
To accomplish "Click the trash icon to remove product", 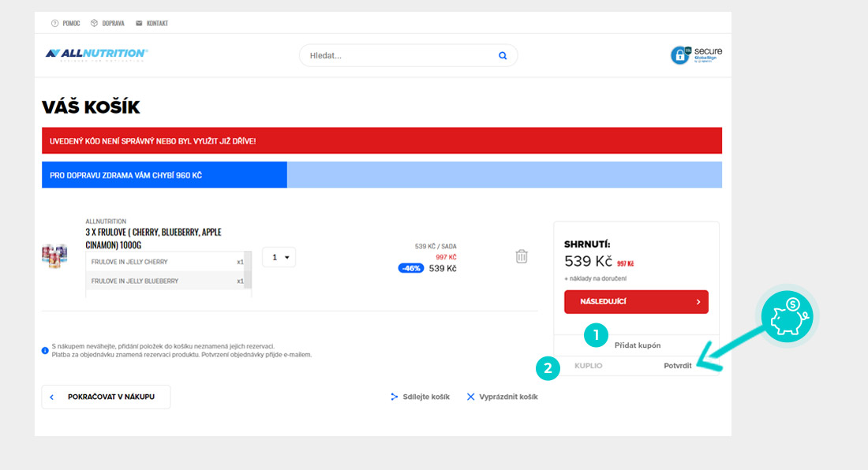I will pyautogui.click(x=521, y=256).
